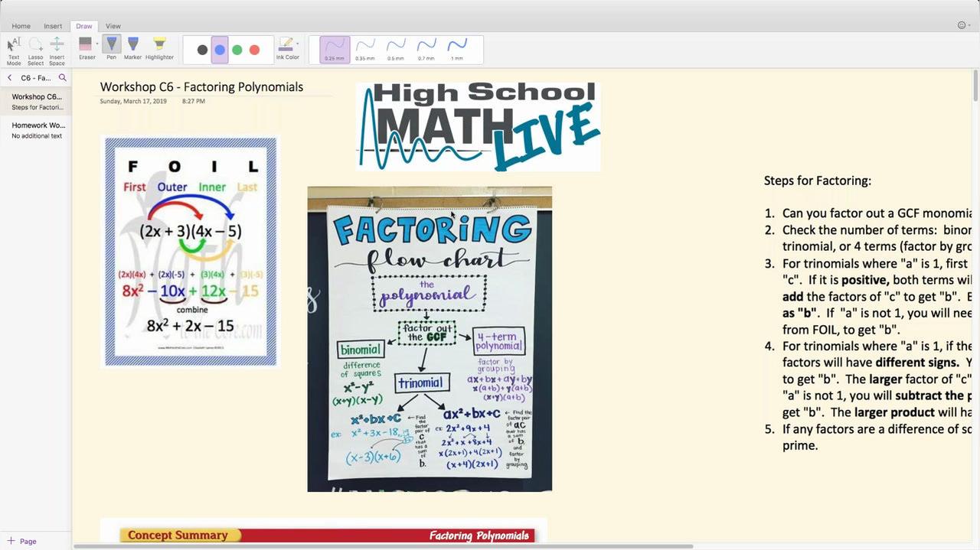Viewport: 980px width, 550px height.
Task: Select 0.35 mm pen thickness
Action: point(365,49)
